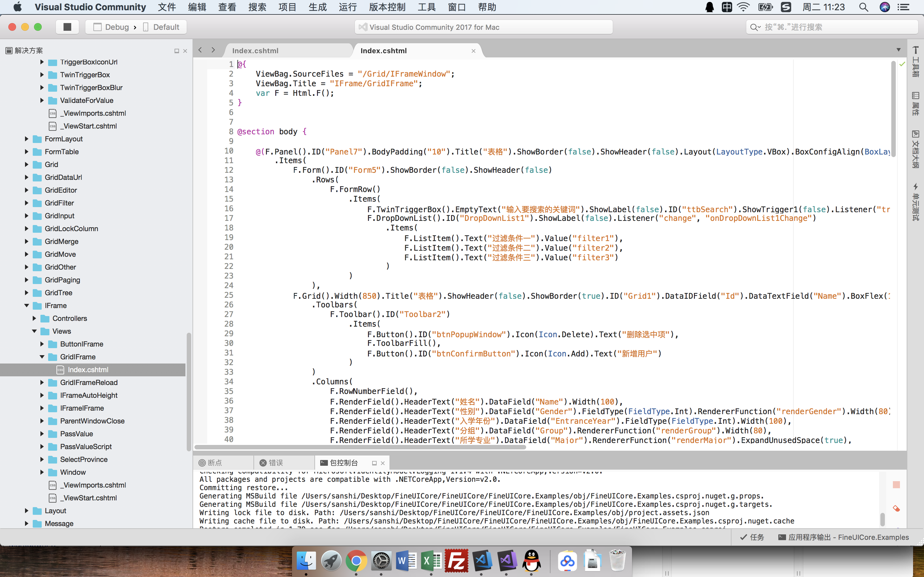This screenshot has height=577, width=924.
Task: Click 应用程序输出 FineUICore.Examples button
Action: point(843,537)
